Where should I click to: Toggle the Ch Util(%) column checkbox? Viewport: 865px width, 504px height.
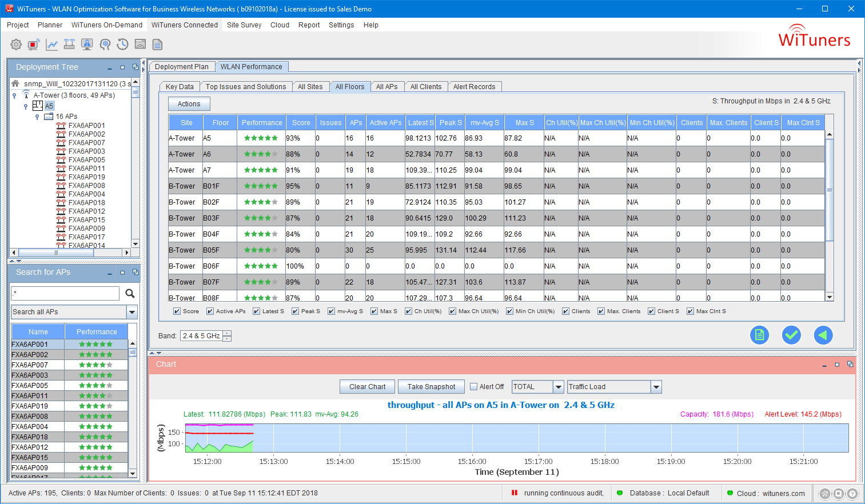pos(408,311)
